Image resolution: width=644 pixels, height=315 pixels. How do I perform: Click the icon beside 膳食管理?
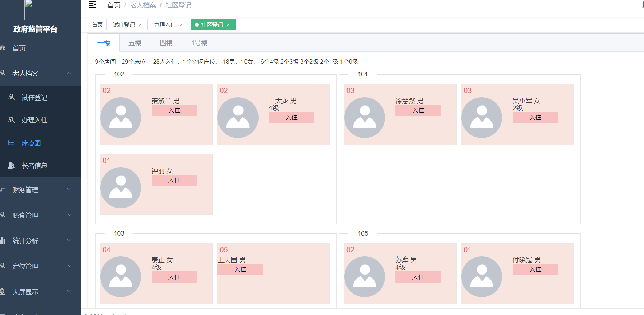pos(3,215)
